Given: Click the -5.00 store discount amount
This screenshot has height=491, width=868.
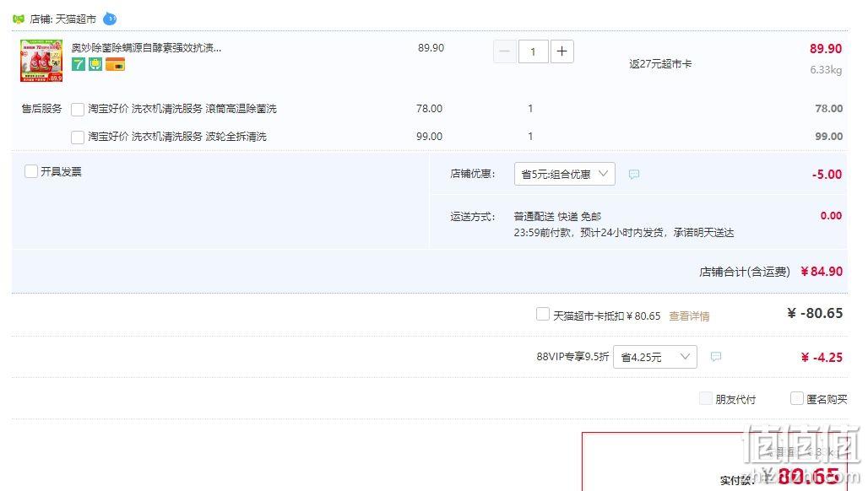Looking at the screenshot, I should 827,174.
